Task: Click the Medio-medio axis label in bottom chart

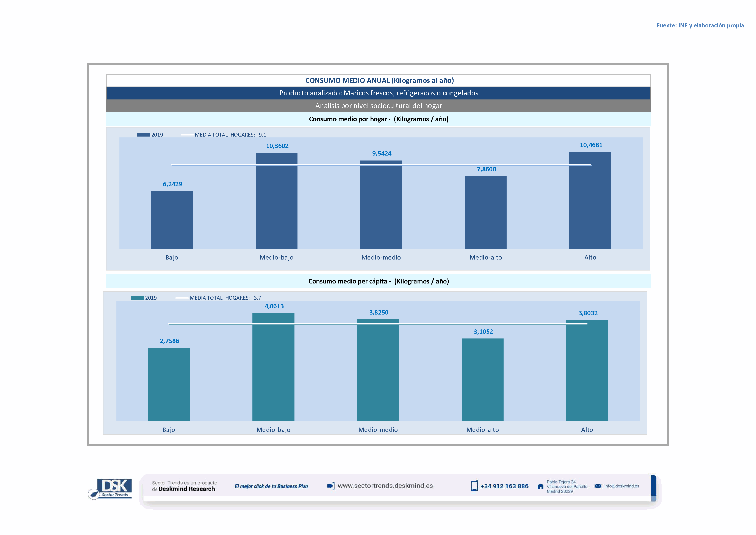Action: 378,430
